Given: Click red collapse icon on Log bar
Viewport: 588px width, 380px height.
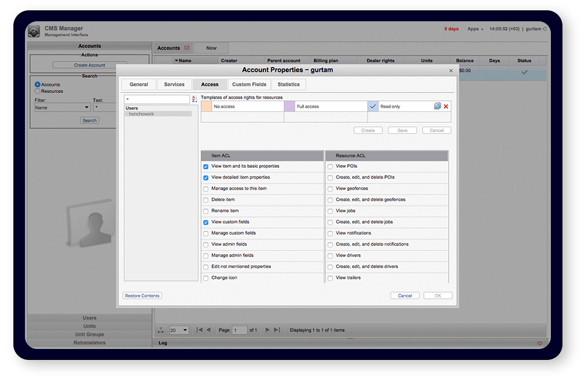Looking at the screenshot, I should coord(539,343).
